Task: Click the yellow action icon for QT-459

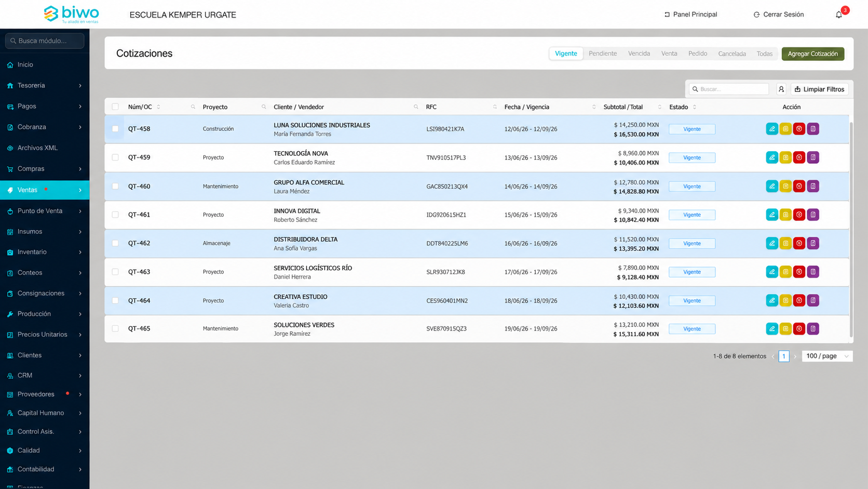Action: click(785, 157)
